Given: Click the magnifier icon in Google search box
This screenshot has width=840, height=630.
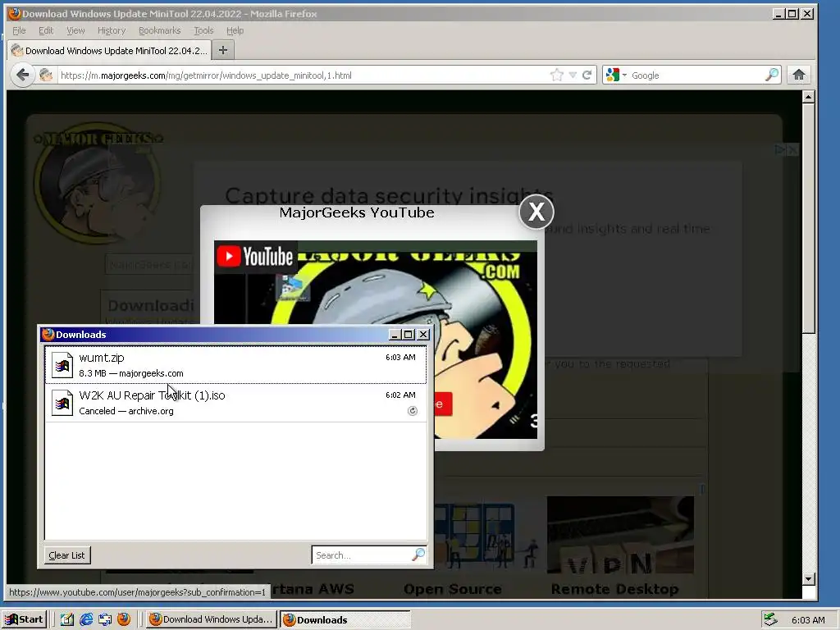Looking at the screenshot, I should [771, 75].
